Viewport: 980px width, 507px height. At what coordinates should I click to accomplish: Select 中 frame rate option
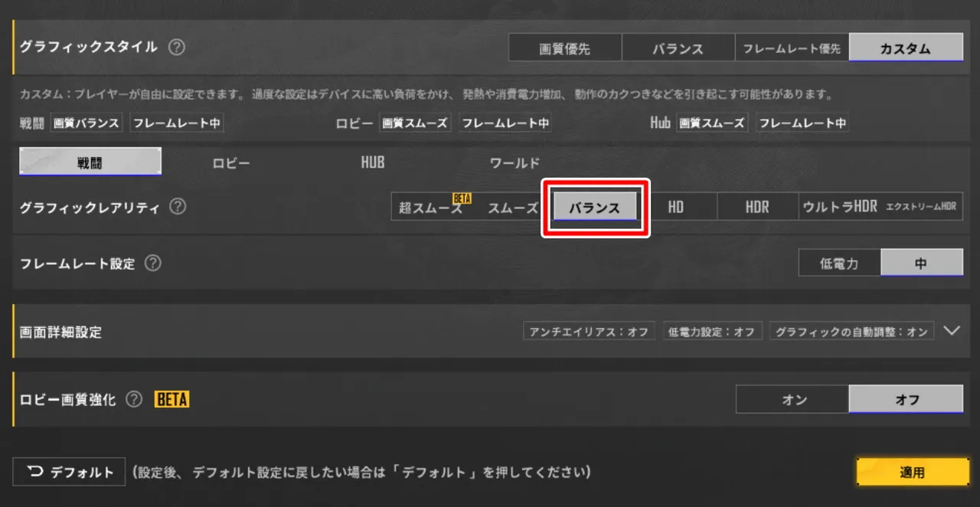click(922, 263)
